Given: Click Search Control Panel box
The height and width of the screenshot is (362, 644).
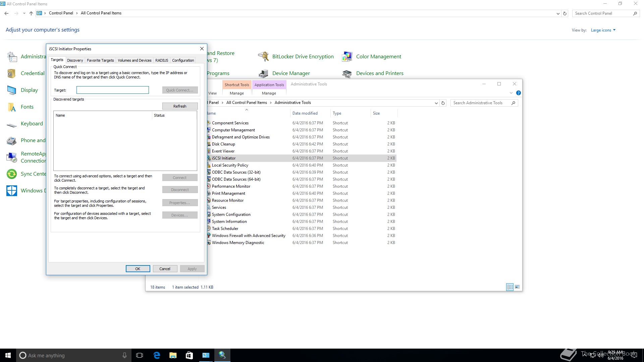Looking at the screenshot, I should [605, 13].
